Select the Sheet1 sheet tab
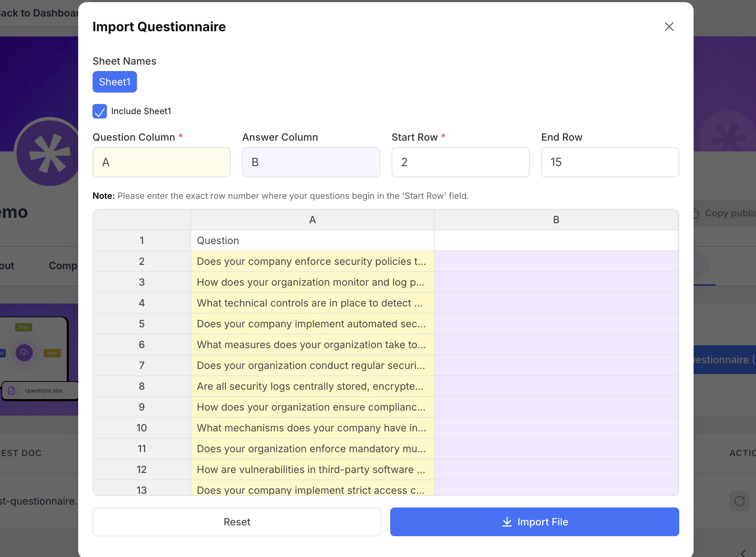The height and width of the screenshot is (557, 756). pyautogui.click(x=114, y=82)
